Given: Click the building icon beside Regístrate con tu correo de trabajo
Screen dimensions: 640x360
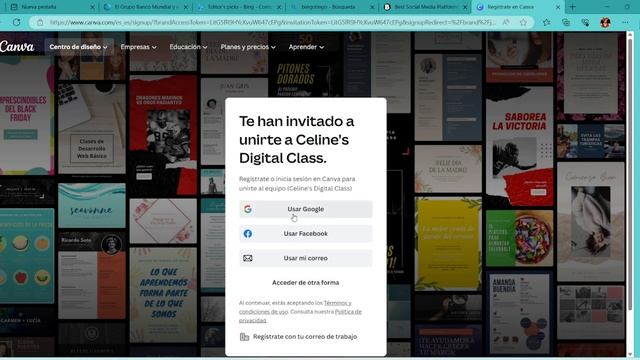Looking at the screenshot, I should click(244, 337).
